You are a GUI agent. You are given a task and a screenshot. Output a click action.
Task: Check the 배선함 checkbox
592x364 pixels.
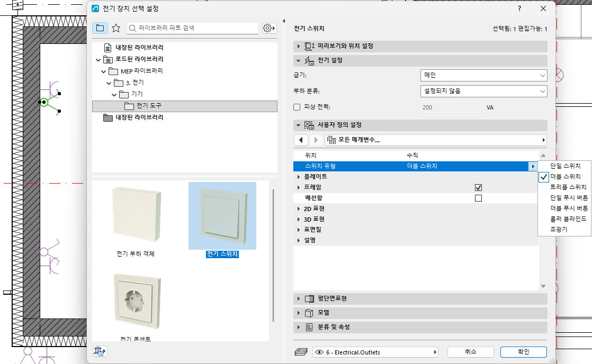point(478,198)
